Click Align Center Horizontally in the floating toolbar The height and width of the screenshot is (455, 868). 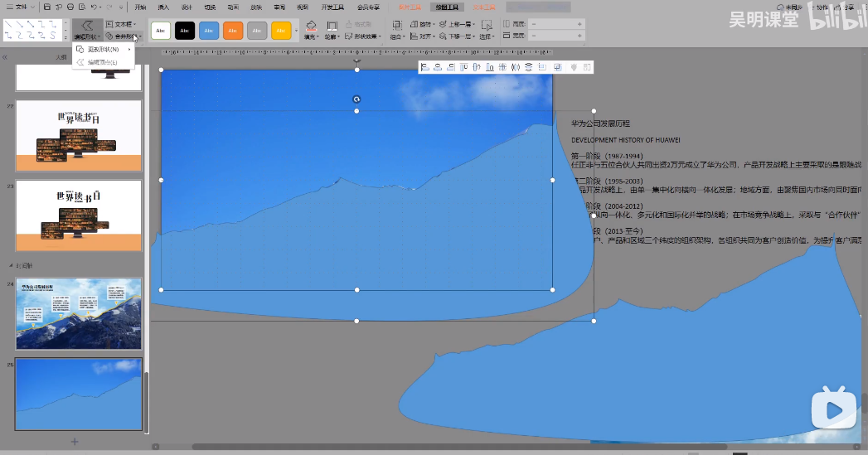click(438, 67)
